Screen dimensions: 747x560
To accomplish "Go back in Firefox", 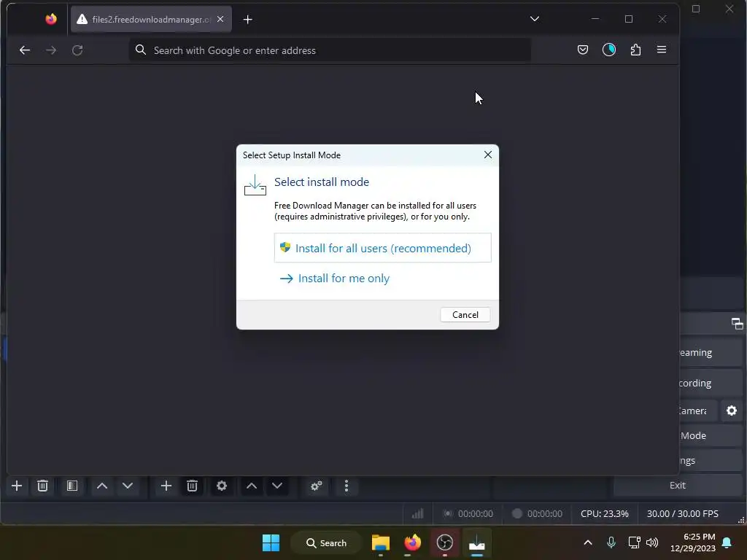I will coord(25,50).
